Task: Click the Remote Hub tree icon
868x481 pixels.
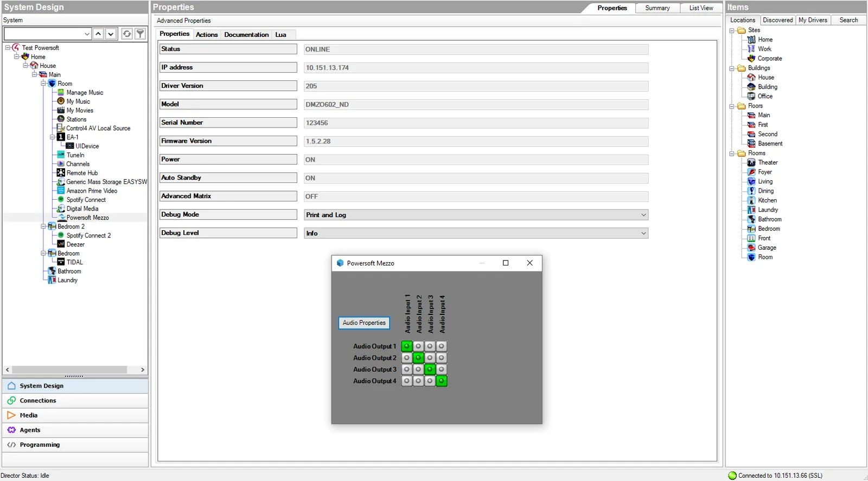Action: click(61, 173)
